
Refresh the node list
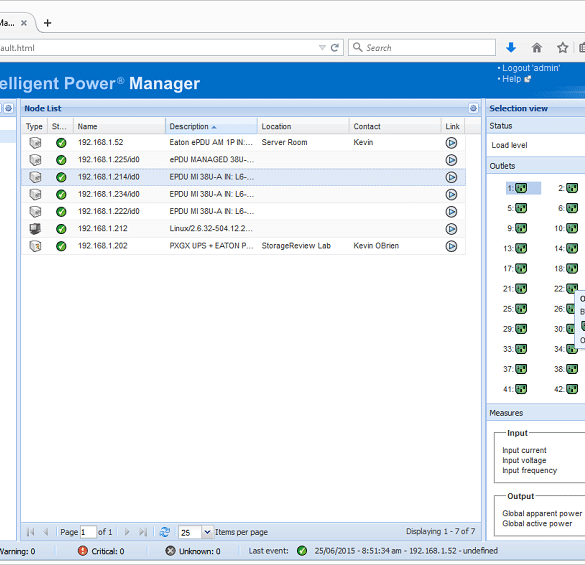(165, 532)
